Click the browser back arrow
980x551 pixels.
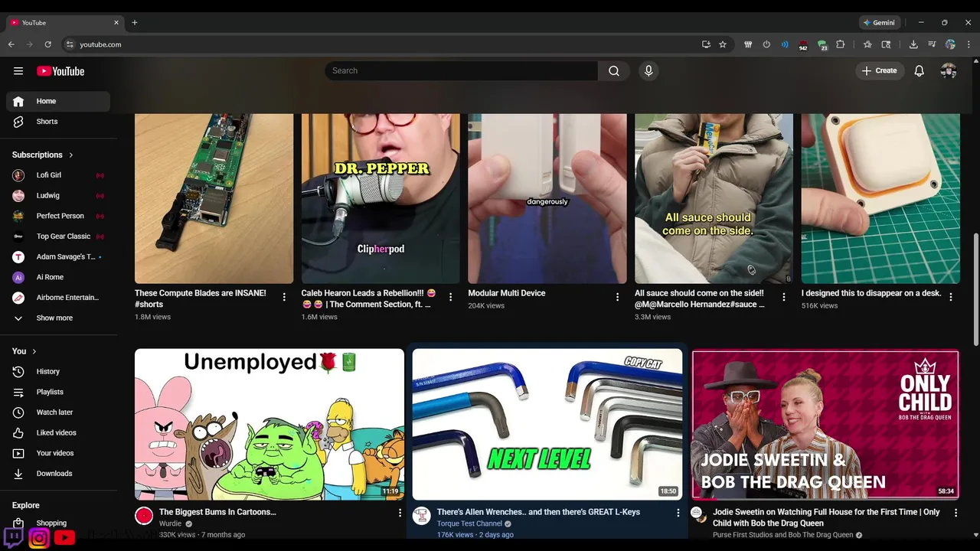click(x=11, y=44)
